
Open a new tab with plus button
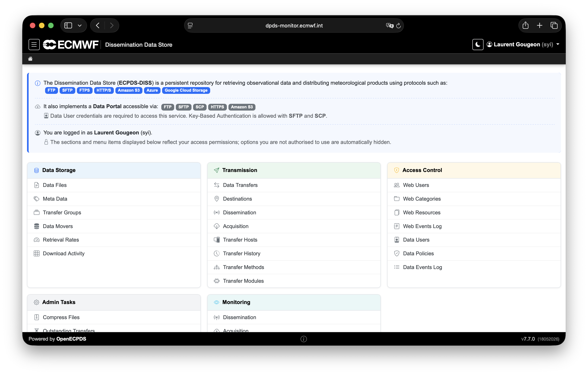[540, 25]
